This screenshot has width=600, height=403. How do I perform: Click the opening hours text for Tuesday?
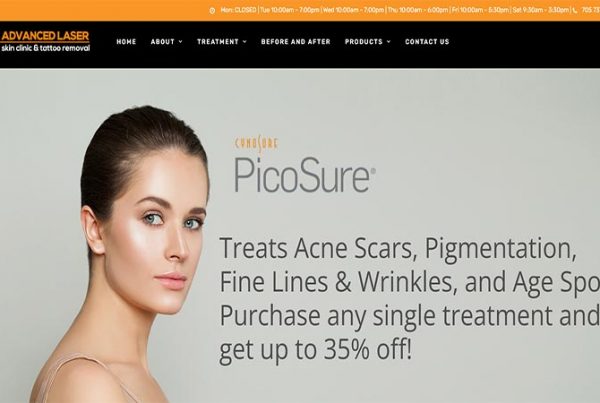(x=290, y=10)
